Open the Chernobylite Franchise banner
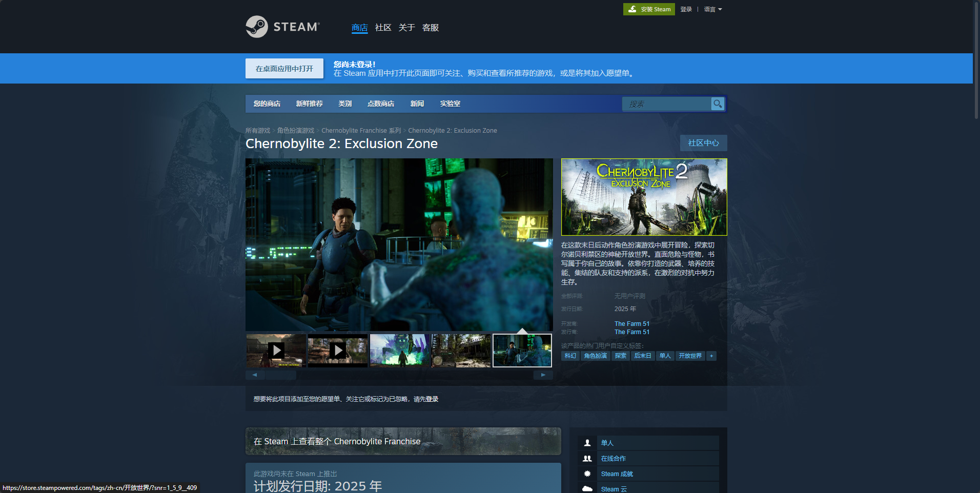Viewport: 980px width, 493px height. (403, 441)
